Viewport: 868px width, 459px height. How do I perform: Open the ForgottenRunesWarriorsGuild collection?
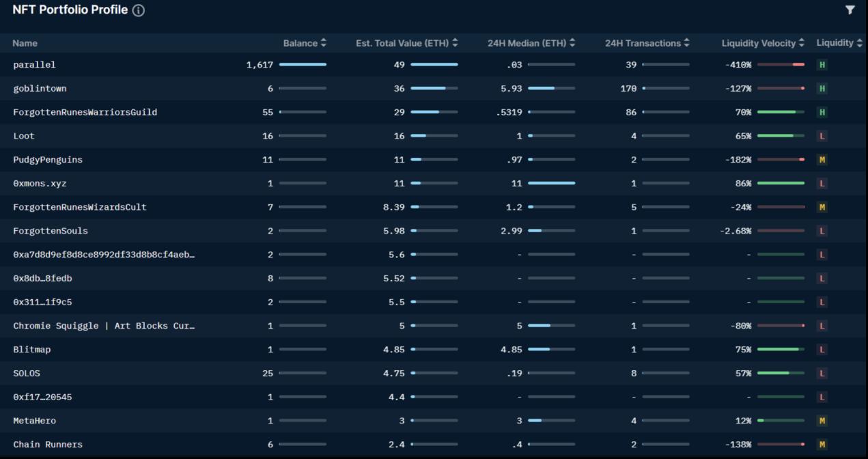click(85, 112)
